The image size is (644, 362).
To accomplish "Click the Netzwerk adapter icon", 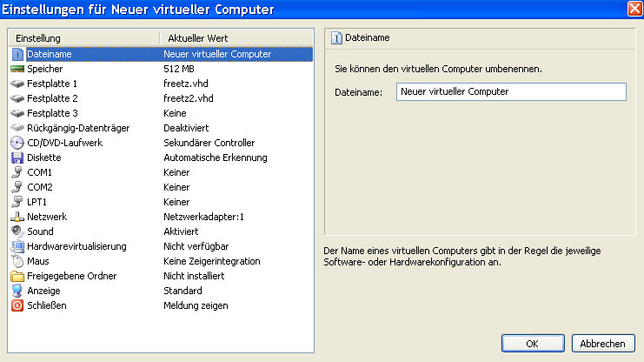I will [17, 217].
